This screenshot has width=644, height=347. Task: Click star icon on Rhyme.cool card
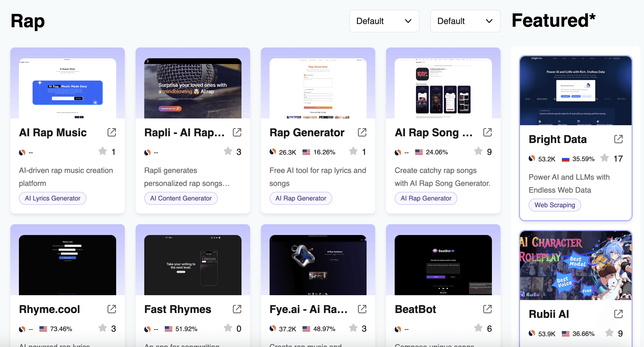pos(103,328)
